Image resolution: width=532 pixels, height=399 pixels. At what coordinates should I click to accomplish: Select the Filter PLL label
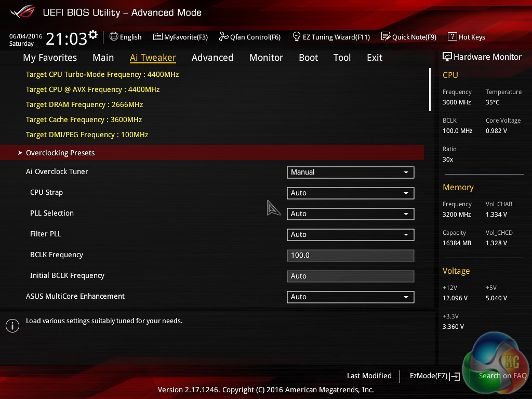[46, 234]
